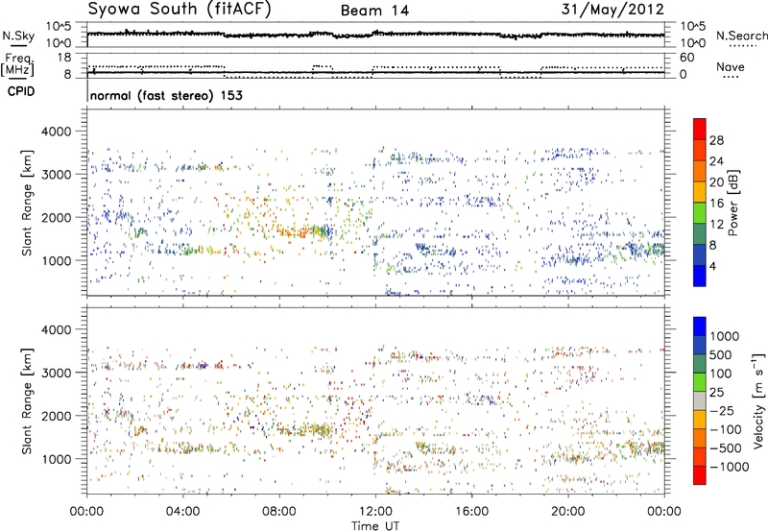
Task: Click the '-1000' velocity colorbar tick label
Action: pos(730,467)
